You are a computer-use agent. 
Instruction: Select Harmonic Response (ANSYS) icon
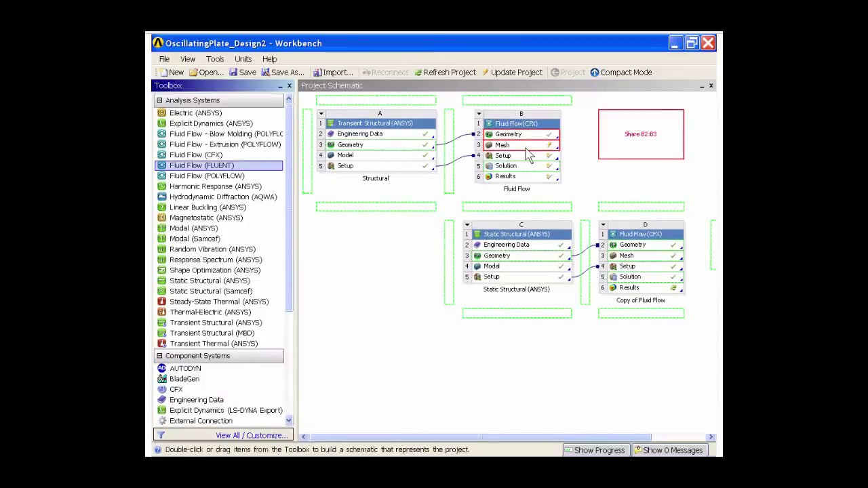pyautogui.click(x=161, y=186)
